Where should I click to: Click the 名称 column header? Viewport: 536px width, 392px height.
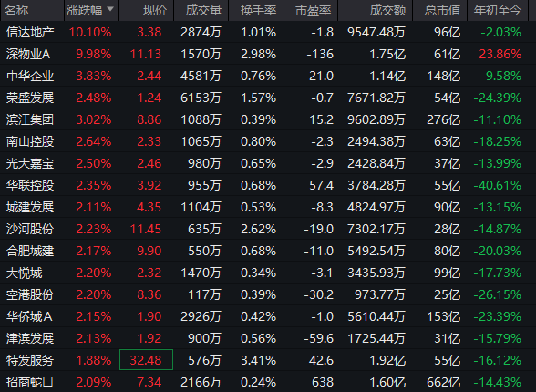[x=16, y=11]
